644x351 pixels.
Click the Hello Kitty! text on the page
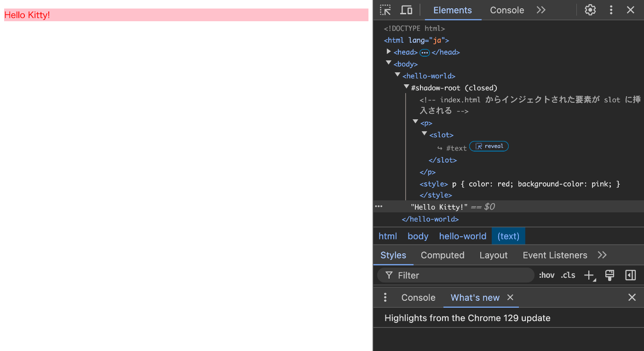tap(27, 15)
